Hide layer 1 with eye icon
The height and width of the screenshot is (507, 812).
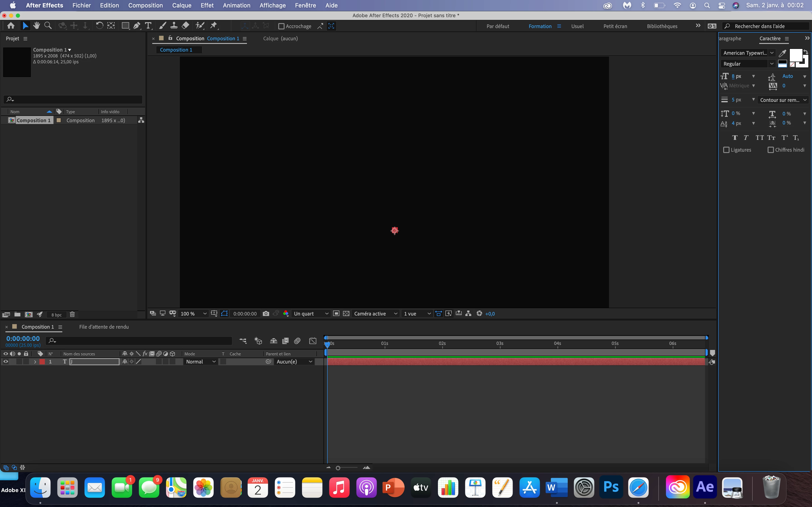point(6,361)
